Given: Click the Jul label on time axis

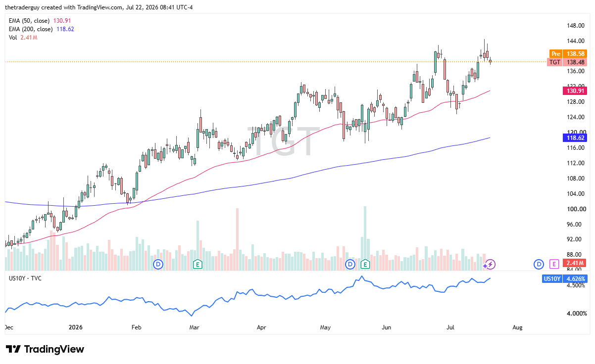Looking at the screenshot, I should click(451, 327).
